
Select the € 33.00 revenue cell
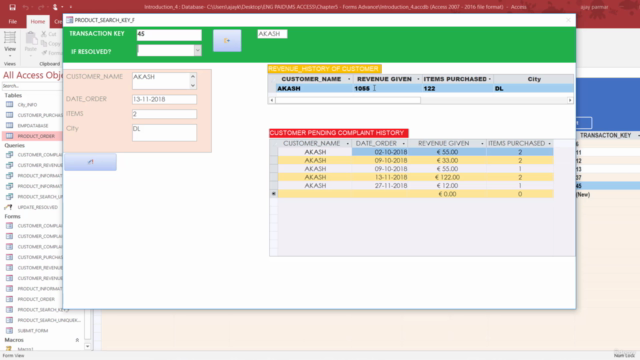(x=447, y=160)
